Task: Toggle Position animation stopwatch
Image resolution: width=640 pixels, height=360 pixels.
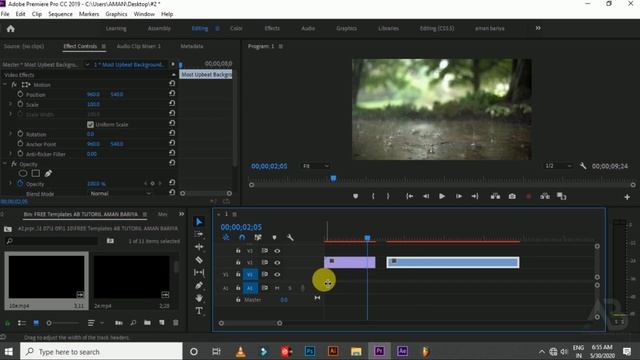Action: (20, 94)
